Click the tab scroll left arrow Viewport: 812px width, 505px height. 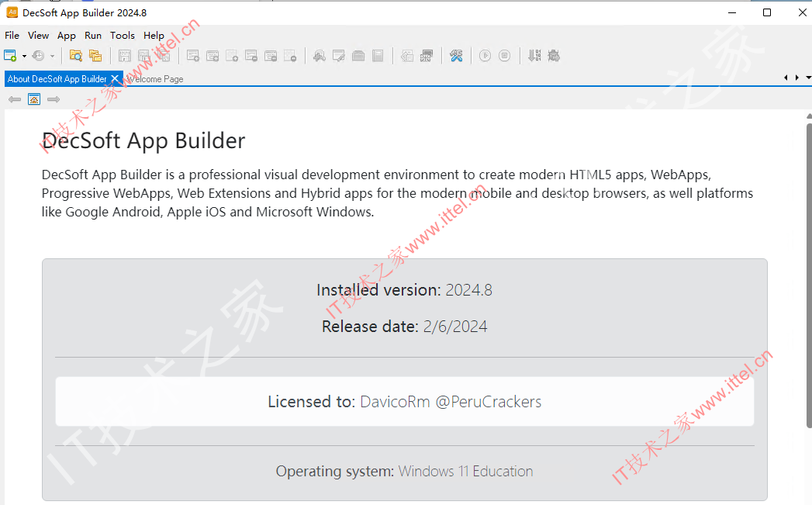click(x=786, y=78)
